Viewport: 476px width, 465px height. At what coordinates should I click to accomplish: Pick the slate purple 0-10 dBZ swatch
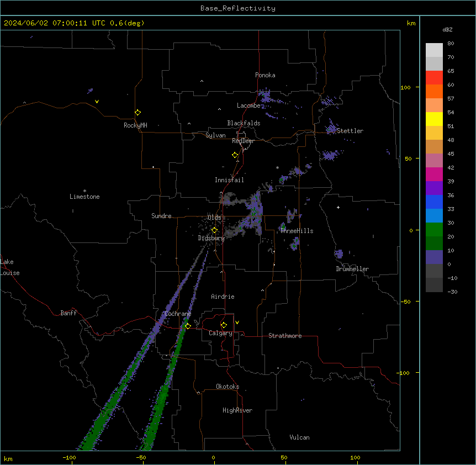(434, 257)
